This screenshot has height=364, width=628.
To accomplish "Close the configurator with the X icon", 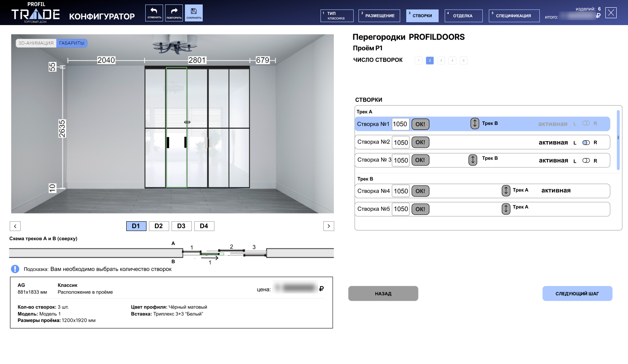I will click(611, 13).
